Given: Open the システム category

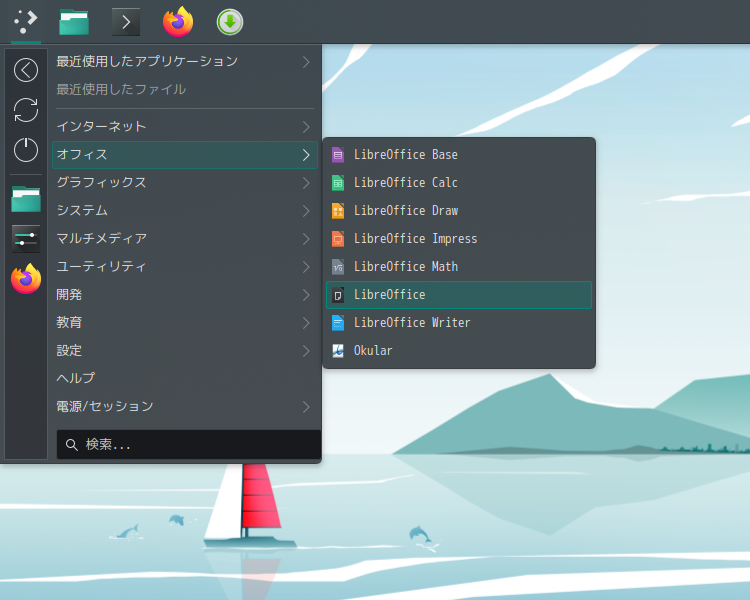Looking at the screenshot, I should 185,211.
